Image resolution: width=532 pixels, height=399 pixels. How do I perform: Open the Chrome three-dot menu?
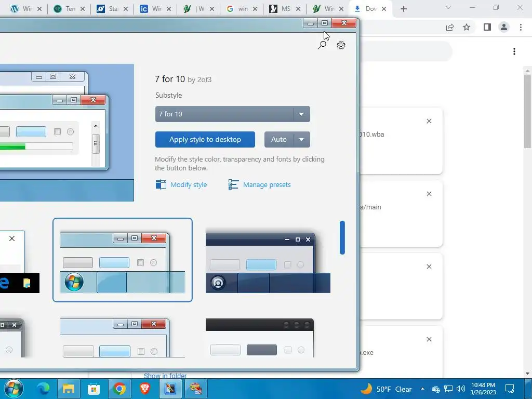point(521,27)
